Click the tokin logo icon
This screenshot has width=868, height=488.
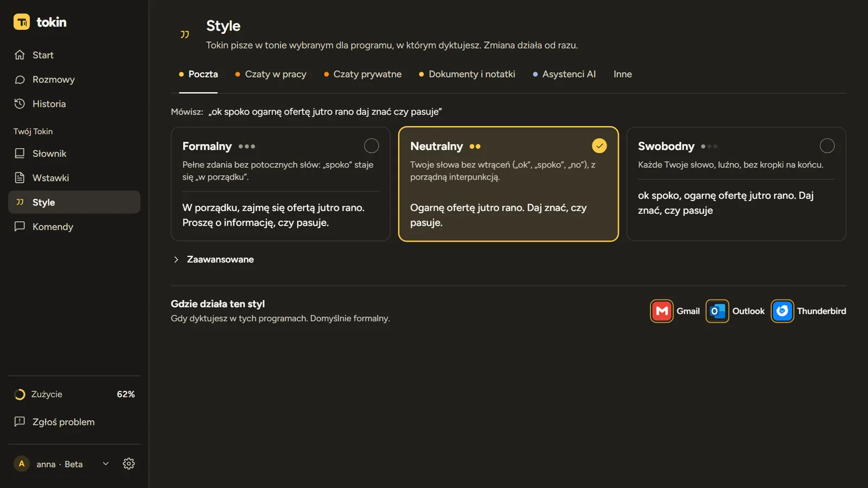pos(22,22)
